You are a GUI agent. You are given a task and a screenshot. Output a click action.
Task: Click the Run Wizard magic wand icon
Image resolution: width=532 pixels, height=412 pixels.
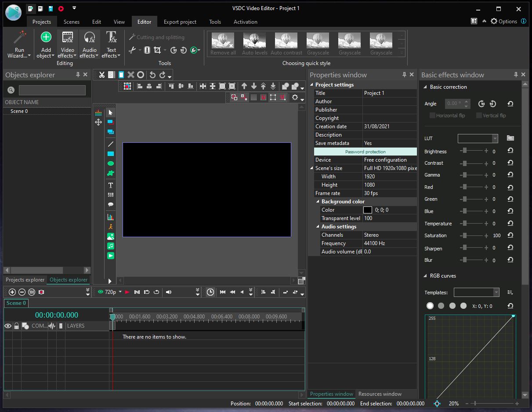(19, 38)
